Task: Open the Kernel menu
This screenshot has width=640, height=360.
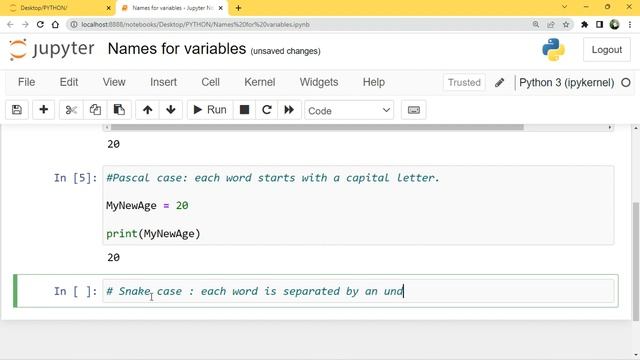Action: (260, 82)
